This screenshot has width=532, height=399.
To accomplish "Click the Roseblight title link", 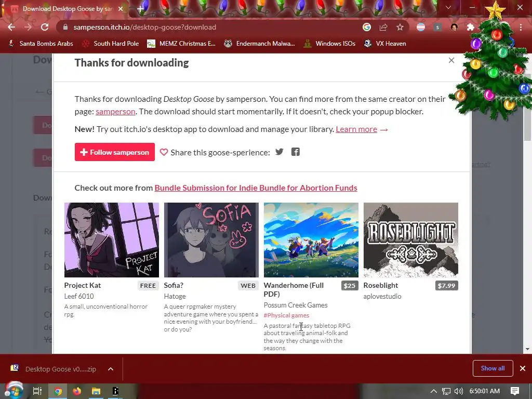I will 381,285.
